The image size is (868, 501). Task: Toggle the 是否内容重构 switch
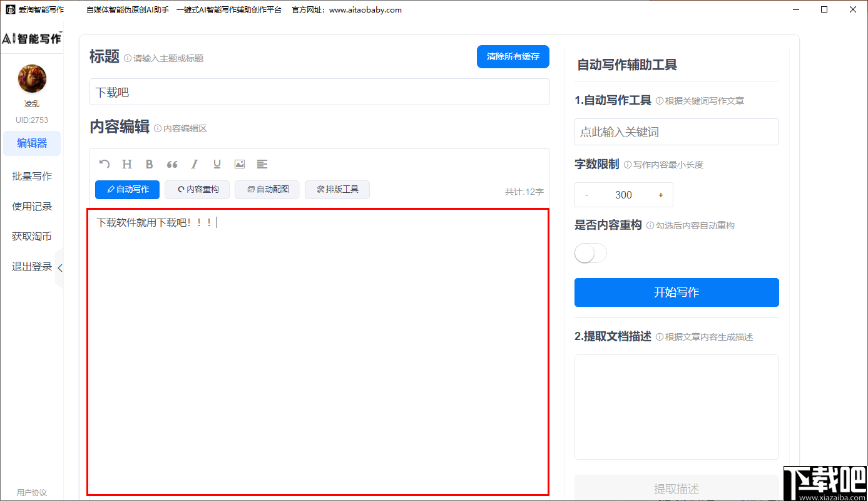(x=591, y=253)
